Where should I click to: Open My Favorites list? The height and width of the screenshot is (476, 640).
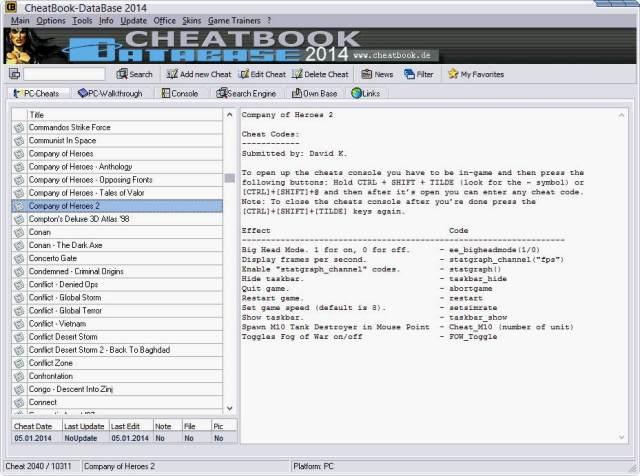tap(475, 74)
